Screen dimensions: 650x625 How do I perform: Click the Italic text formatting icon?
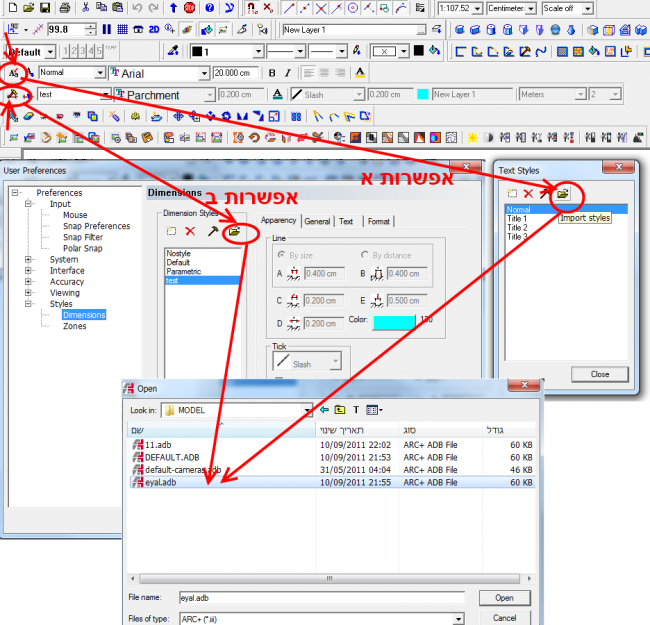pyautogui.click(x=288, y=73)
